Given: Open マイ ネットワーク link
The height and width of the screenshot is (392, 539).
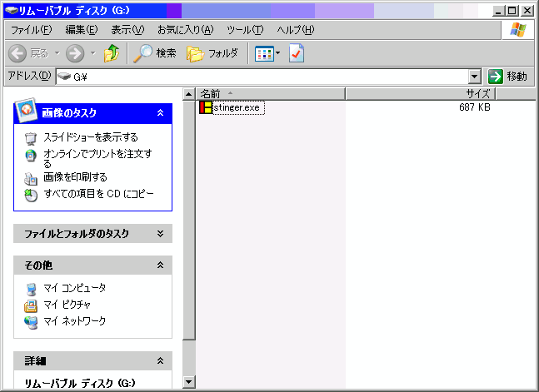Looking at the screenshot, I should tap(75, 321).
